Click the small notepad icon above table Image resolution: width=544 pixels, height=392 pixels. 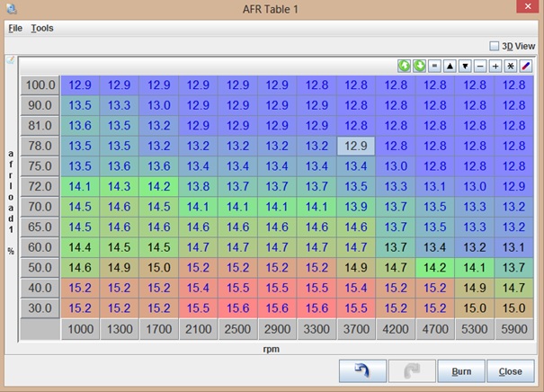tap(10, 60)
